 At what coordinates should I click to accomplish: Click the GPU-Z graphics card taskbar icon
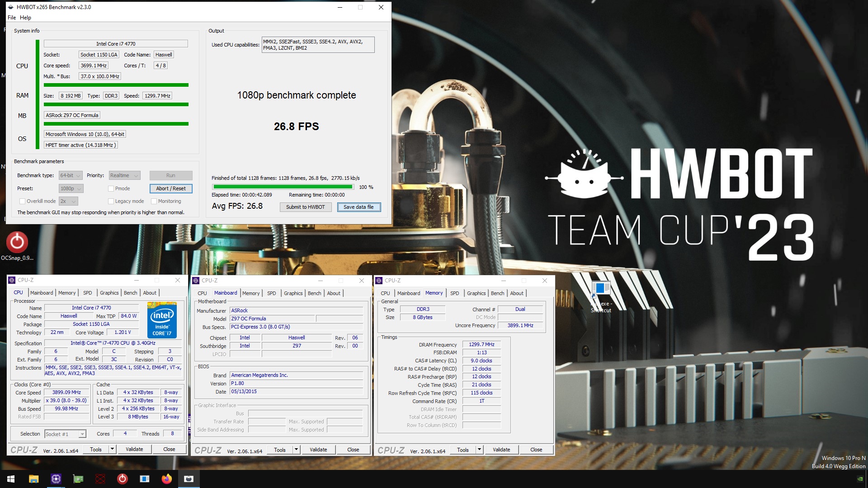click(x=78, y=479)
